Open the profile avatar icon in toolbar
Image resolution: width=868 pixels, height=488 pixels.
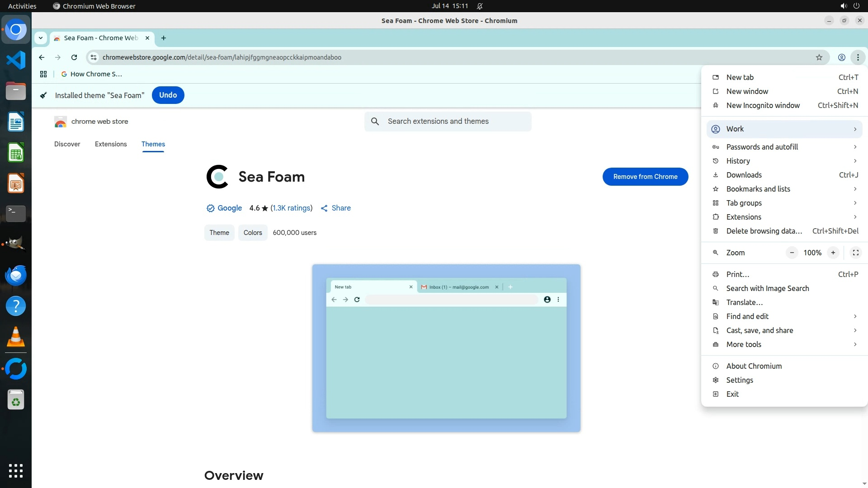pyautogui.click(x=841, y=57)
